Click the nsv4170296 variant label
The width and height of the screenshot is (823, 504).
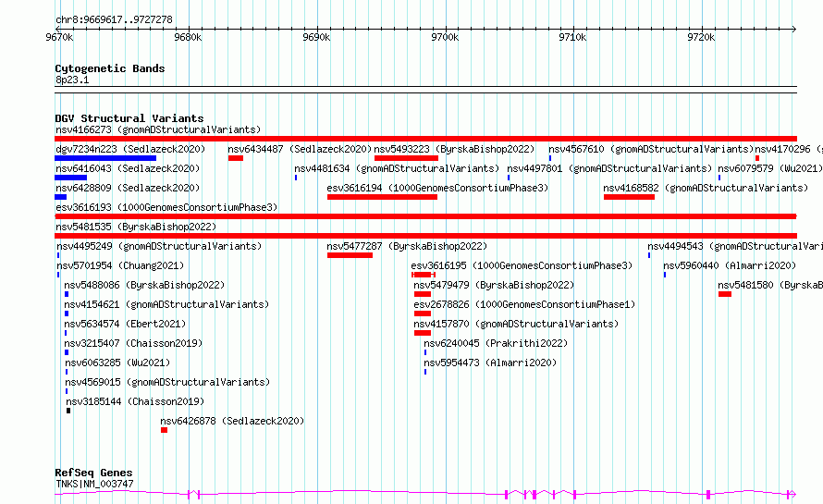coord(789,149)
